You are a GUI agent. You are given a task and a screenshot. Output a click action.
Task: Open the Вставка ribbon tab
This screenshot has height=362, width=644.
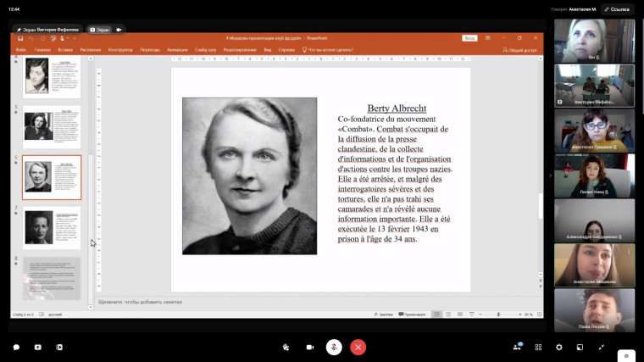65,50
